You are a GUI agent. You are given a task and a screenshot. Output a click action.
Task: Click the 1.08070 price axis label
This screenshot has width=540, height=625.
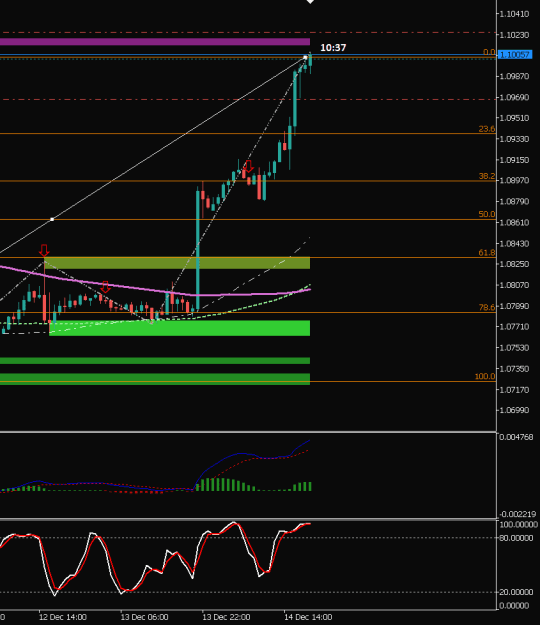click(x=514, y=285)
